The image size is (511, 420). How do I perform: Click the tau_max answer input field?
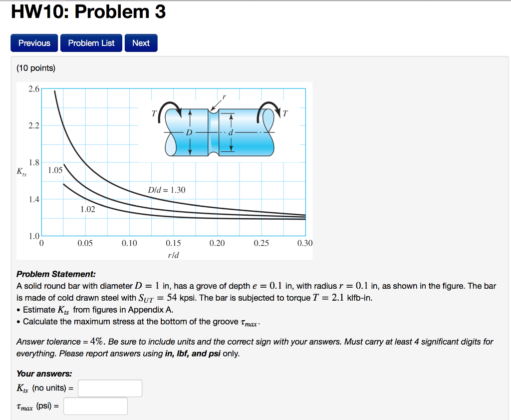tap(95, 406)
